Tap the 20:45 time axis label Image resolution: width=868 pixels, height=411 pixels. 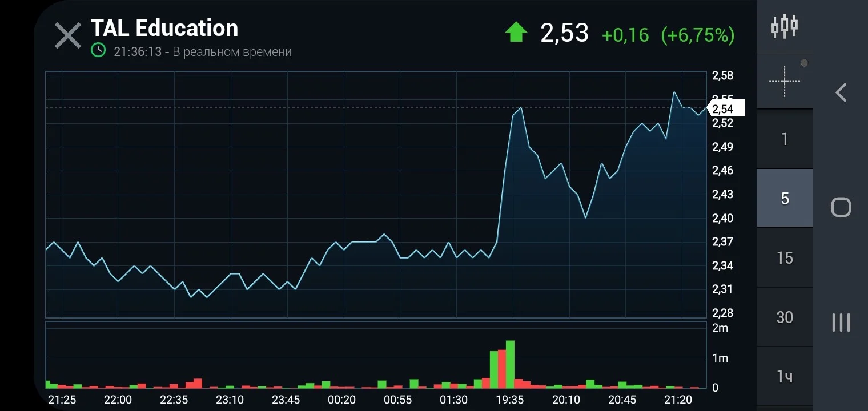pyautogui.click(x=622, y=400)
